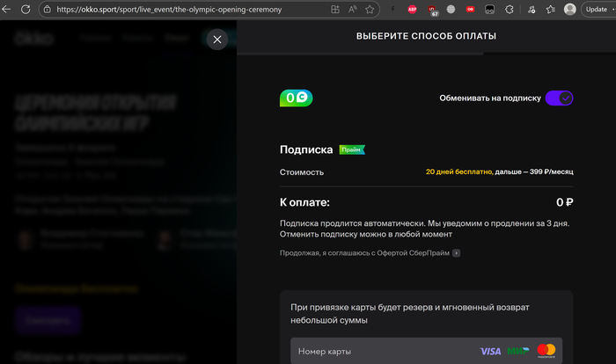The width and height of the screenshot is (616, 364).
Task: Click the '20 дней бесплатно' price text
Action: tap(458, 172)
